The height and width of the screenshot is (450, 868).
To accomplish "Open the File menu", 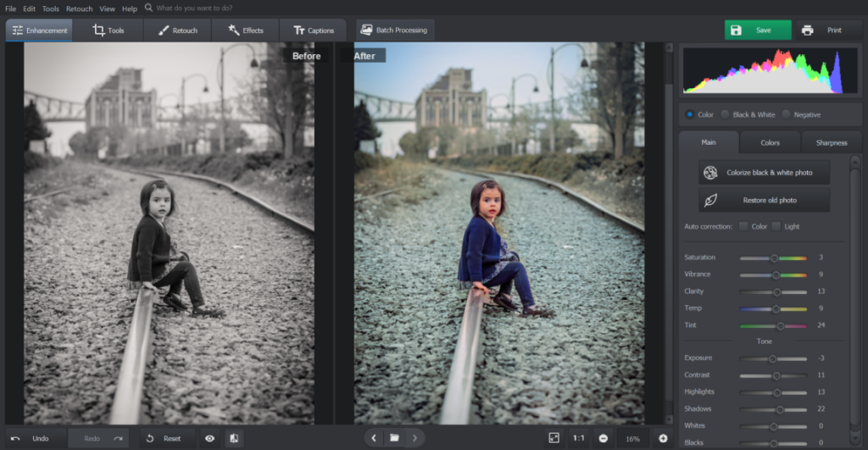I will pos(10,8).
